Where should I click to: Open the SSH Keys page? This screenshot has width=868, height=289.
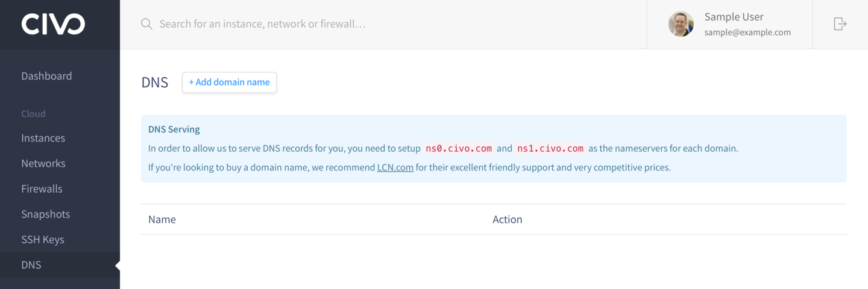(43, 239)
